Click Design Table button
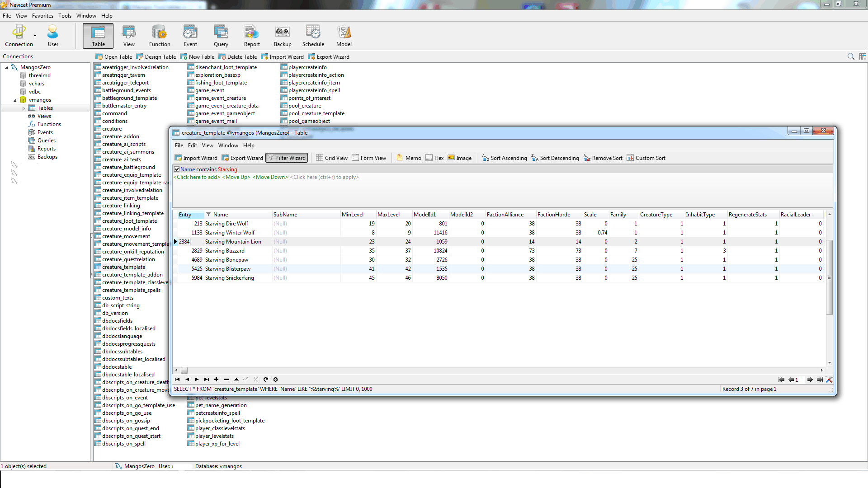 tap(156, 57)
